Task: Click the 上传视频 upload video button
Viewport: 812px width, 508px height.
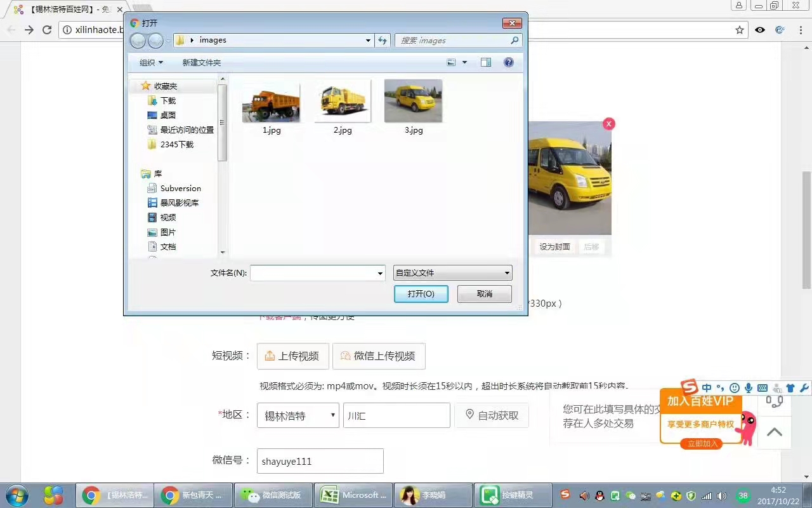Action: (293, 356)
